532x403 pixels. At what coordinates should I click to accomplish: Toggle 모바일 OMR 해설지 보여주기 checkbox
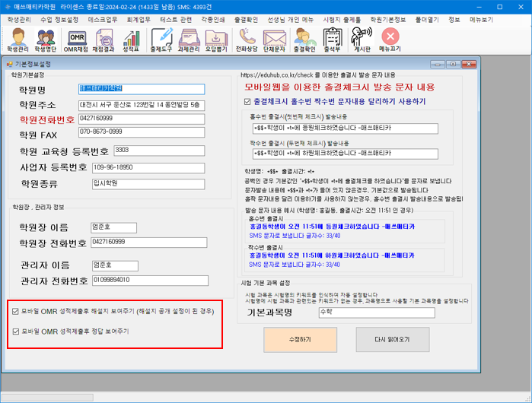point(15,311)
